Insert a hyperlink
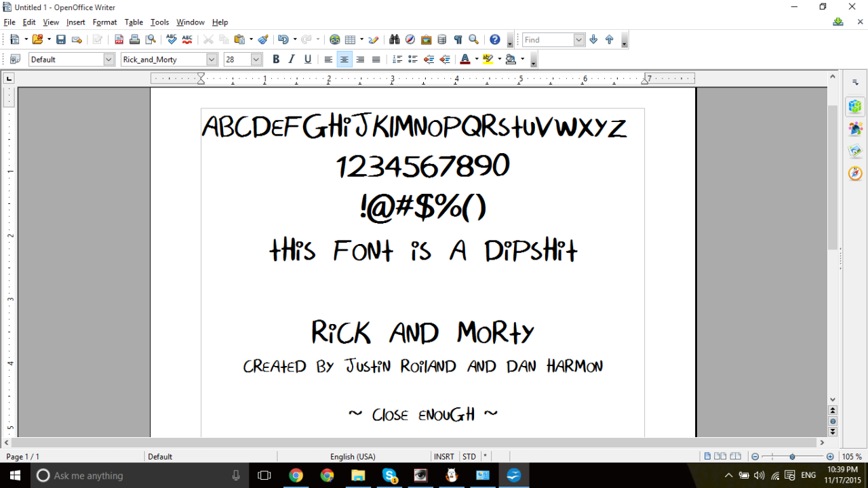Image resolution: width=868 pixels, height=488 pixels. [334, 40]
